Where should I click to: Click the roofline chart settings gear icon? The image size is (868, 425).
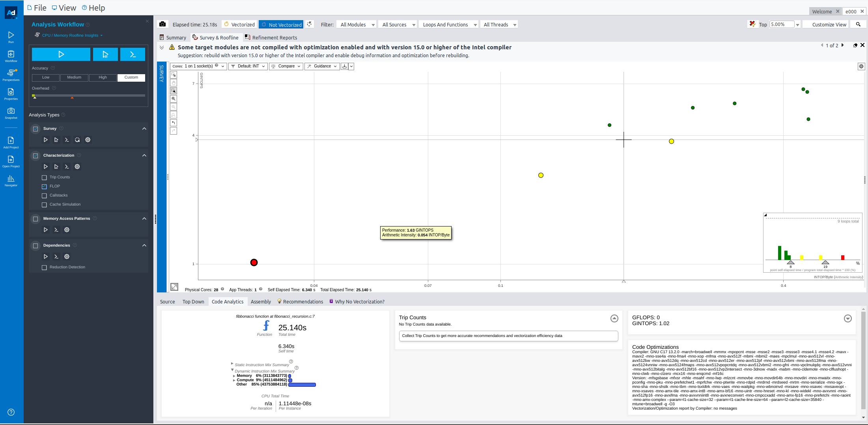861,67
